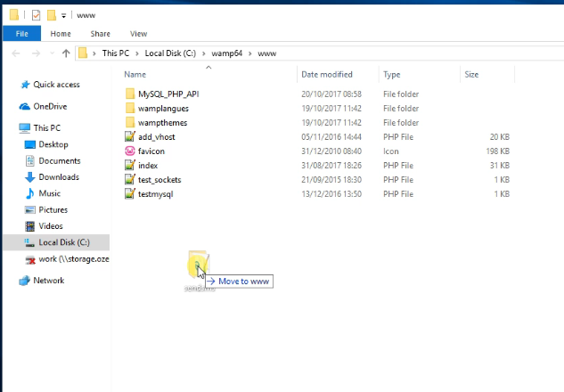Click the 'test_sockets' file name

[159, 180]
